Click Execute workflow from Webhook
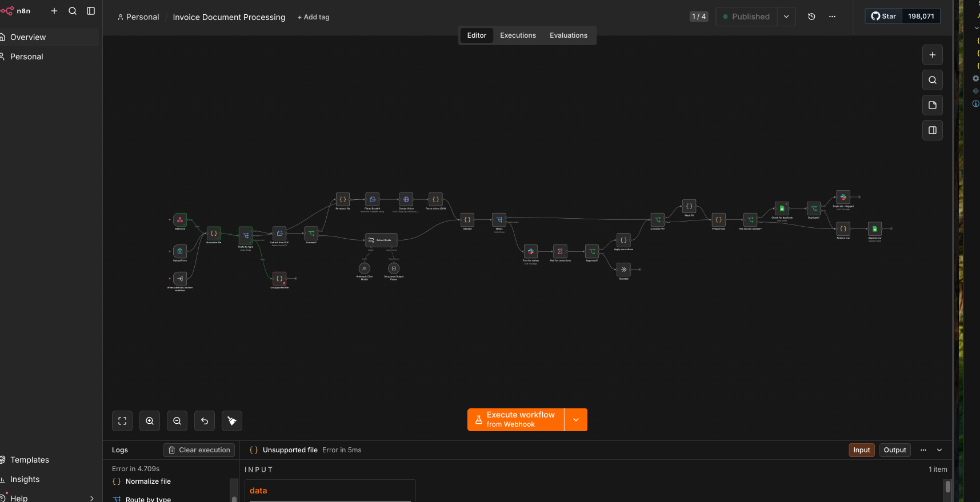Image resolution: width=980 pixels, height=502 pixels. [515, 420]
